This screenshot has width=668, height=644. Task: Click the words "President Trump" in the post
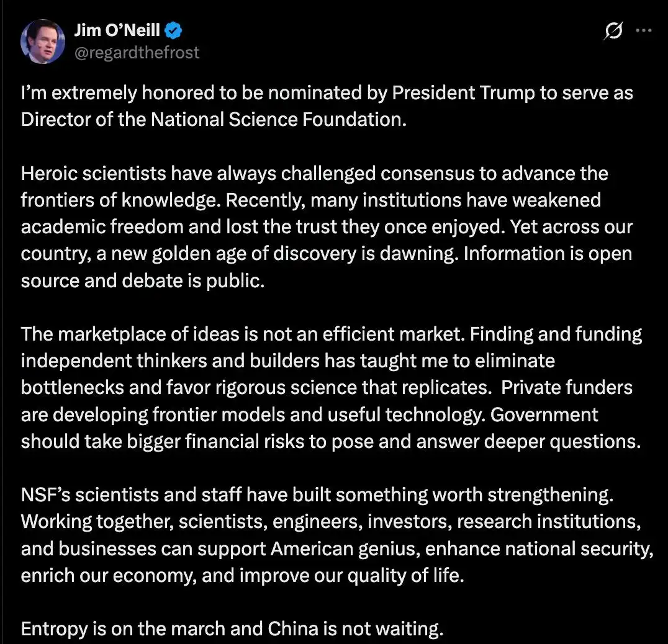pyautogui.click(x=463, y=93)
